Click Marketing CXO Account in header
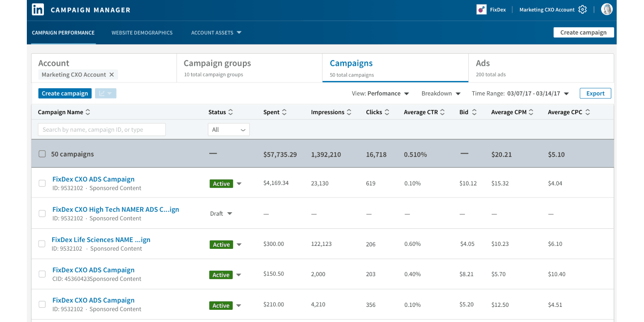 coord(547,10)
